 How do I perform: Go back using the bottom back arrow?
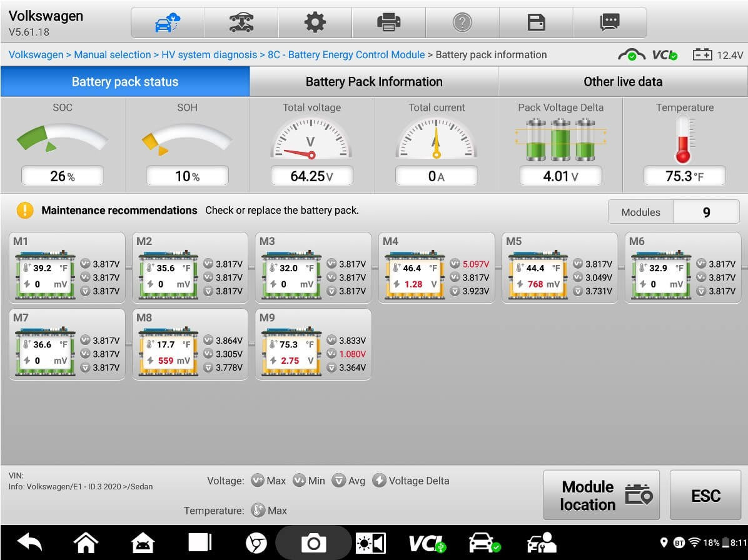tap(29, 543)
